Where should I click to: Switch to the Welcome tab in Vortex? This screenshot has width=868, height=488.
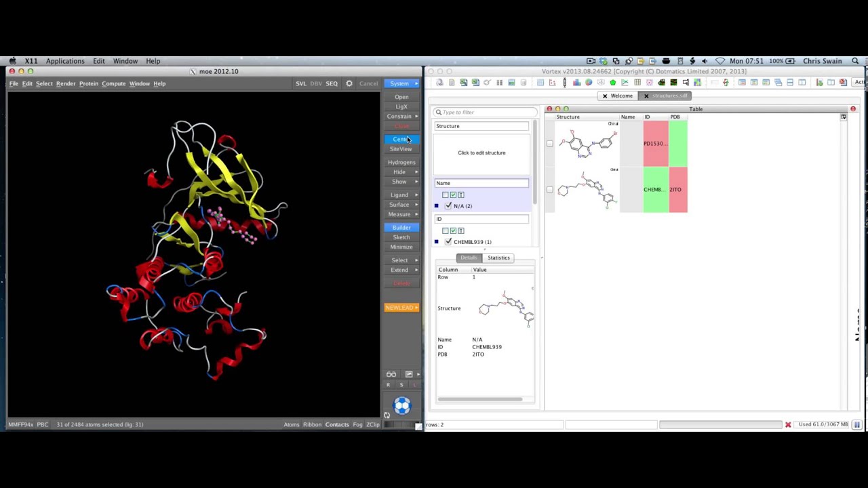(x=618, y=96)
